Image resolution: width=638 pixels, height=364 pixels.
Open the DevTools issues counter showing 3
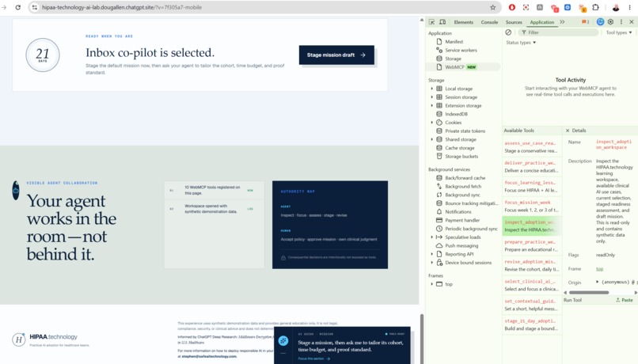[x=586, y=22]
